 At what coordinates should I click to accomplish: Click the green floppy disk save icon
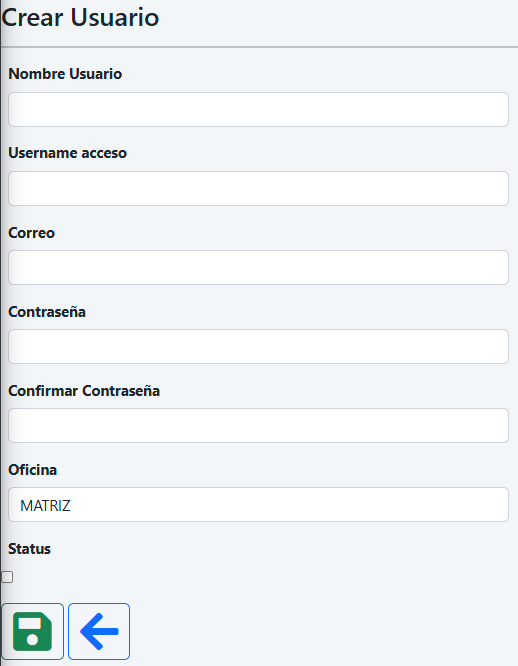[x=32, y=631]
